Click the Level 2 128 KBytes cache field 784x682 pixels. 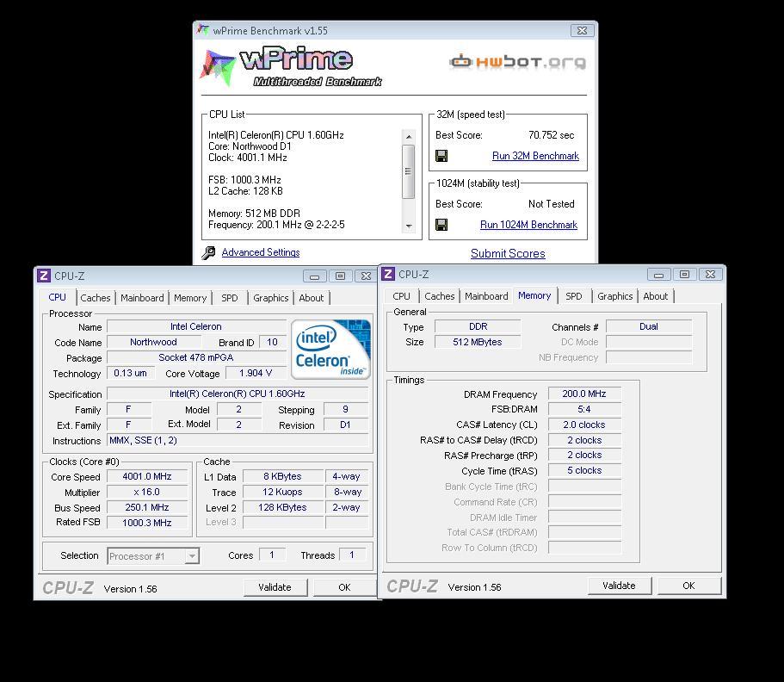coord(282,507)
